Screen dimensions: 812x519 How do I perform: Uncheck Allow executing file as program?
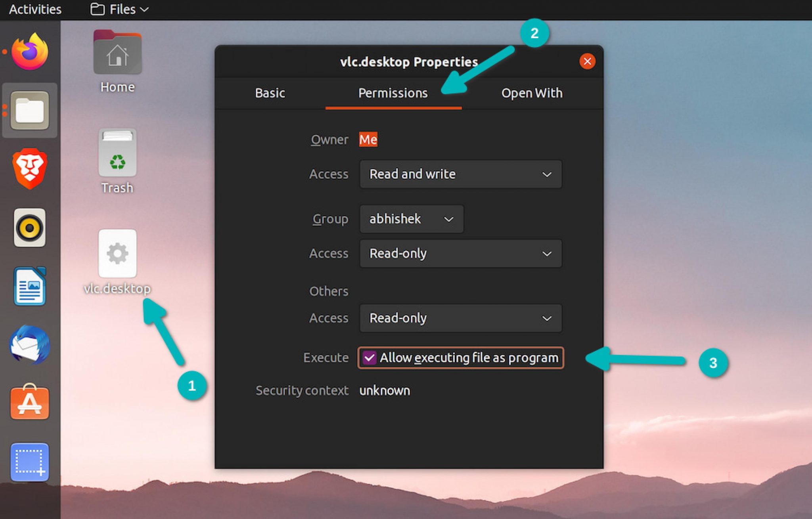(x=370, y=357)
